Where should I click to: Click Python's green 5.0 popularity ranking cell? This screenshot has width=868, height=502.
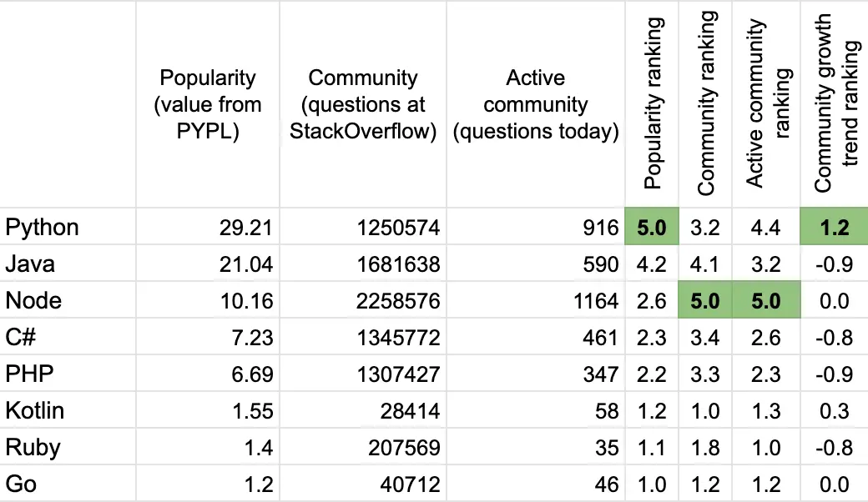coord(652,227)
